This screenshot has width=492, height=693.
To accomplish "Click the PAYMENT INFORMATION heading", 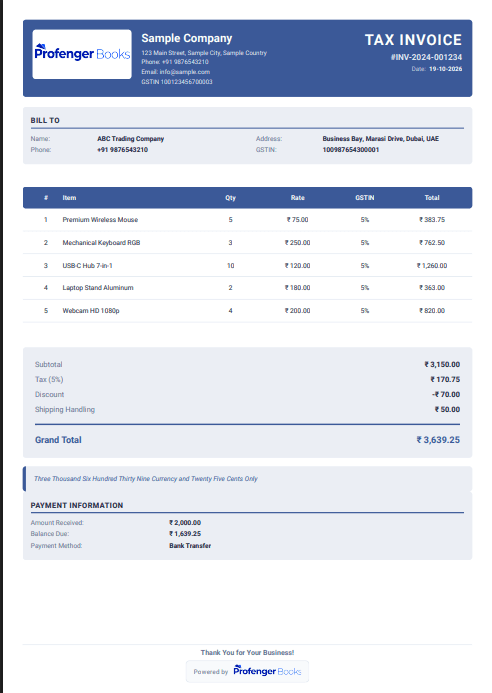I will (77, 506).
